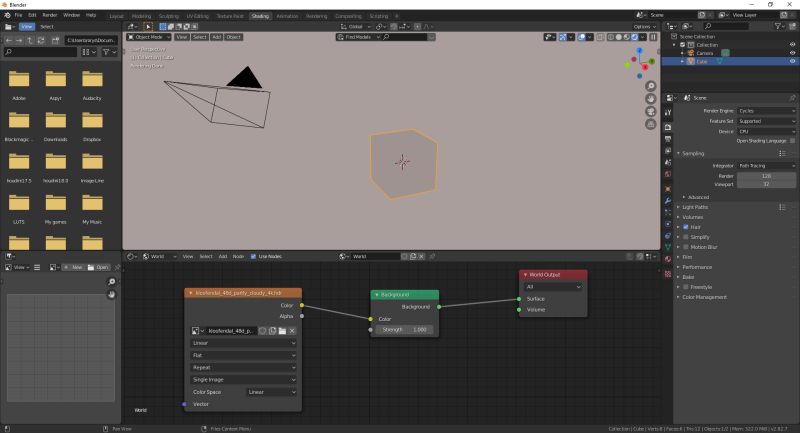Unlink image with X in texture node

[x=292, y=331]
